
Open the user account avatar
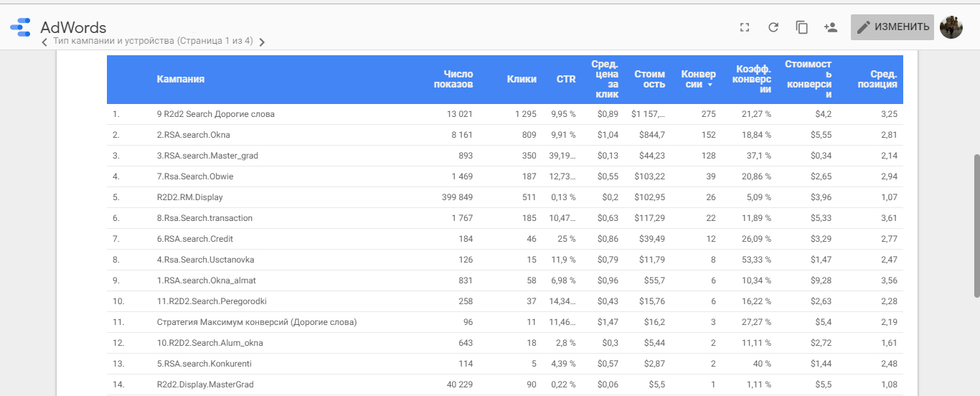pyautogui.click(x=951, y=27)
